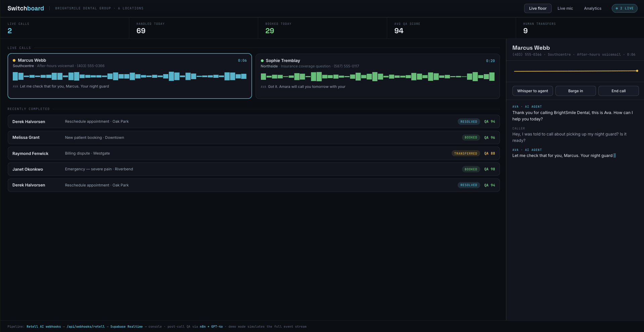This screenshot has height=332, width=644.
Task: Click Whisper to agent button
Action: [533, 91]
